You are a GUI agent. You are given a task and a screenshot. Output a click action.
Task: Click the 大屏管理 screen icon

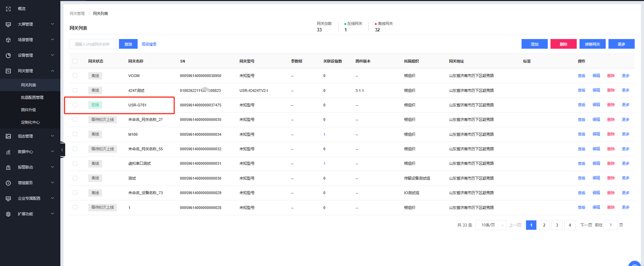coord(8,24)
